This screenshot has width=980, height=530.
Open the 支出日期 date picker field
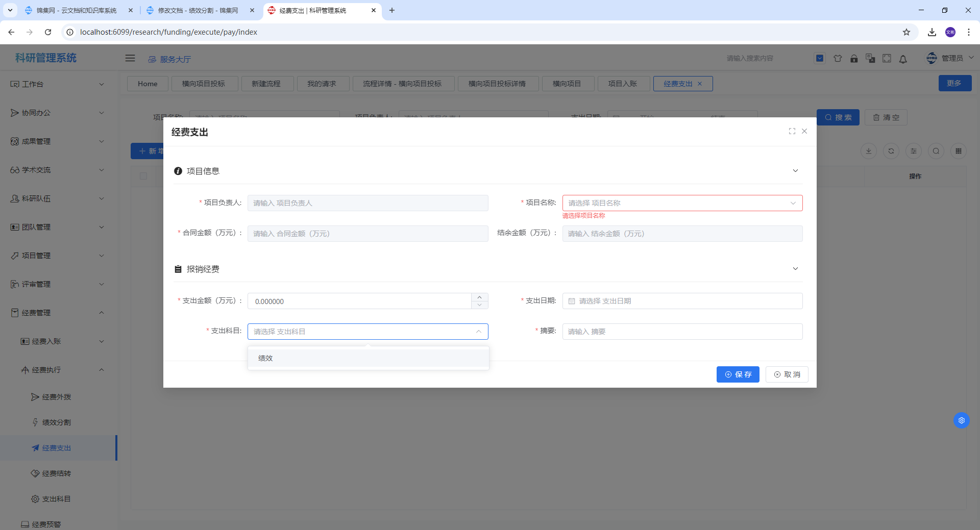click(x=682, y=301)
